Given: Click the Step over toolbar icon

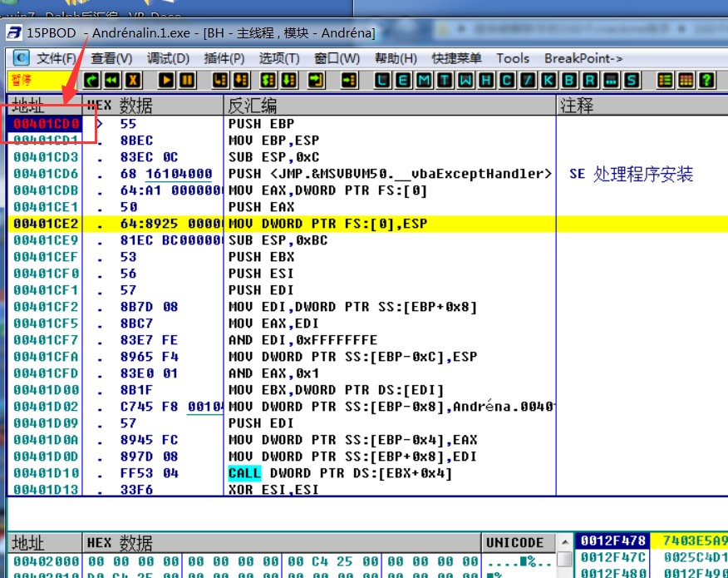Looking at the screenshot, I should (241, 81).
